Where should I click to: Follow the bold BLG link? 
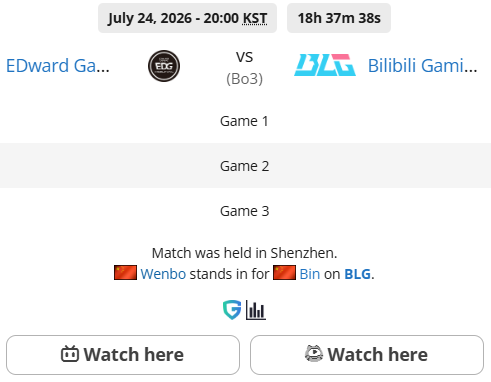(x=357, y=274)
